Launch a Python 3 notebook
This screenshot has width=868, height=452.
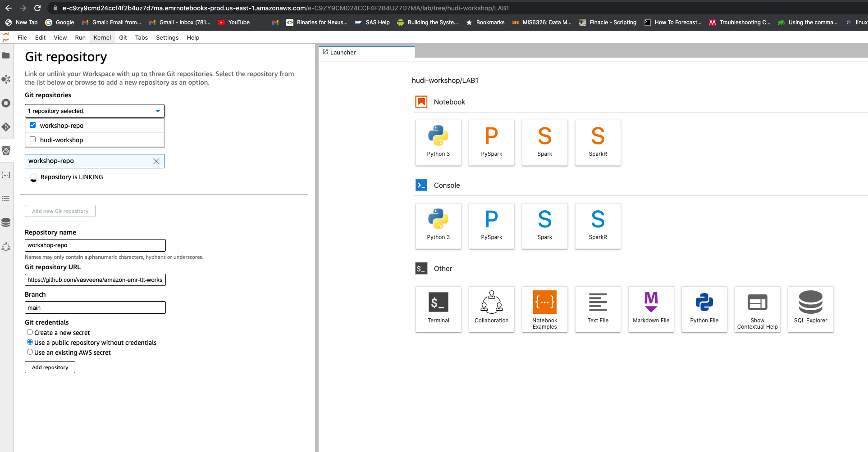439,143
